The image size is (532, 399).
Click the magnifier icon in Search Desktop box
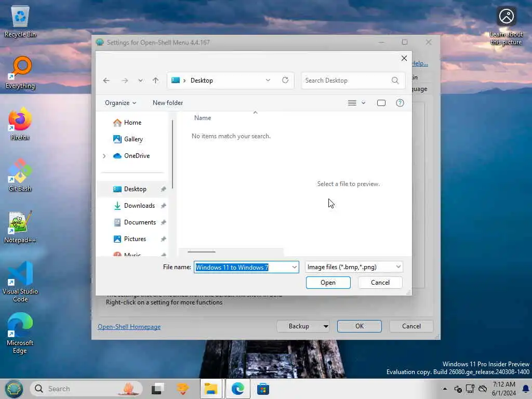point(395,81)
